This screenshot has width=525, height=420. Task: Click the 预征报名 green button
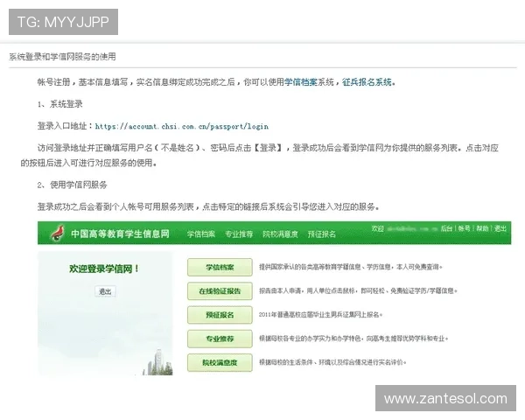pos(220,315)
